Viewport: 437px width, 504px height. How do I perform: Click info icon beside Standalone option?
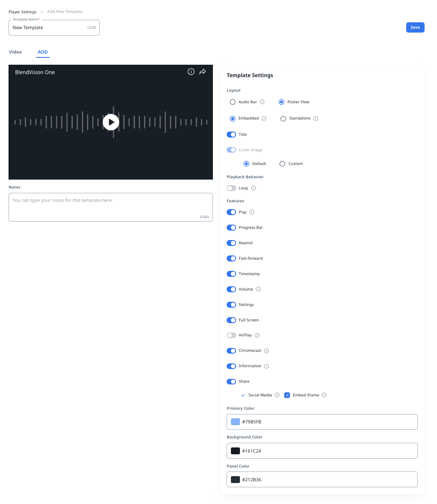tap(316, 119)
